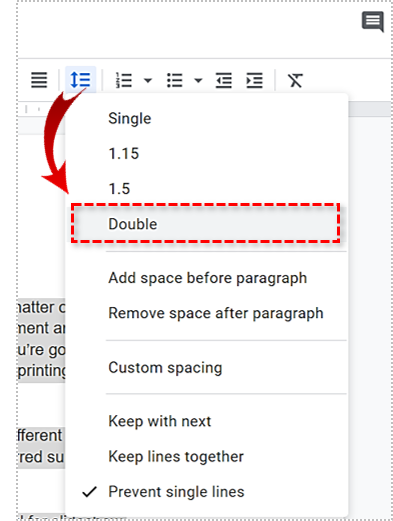Expand the numbered list options arrow
Image resolution: width=393 pixels, height=521 pixels.
coord(148,80)
